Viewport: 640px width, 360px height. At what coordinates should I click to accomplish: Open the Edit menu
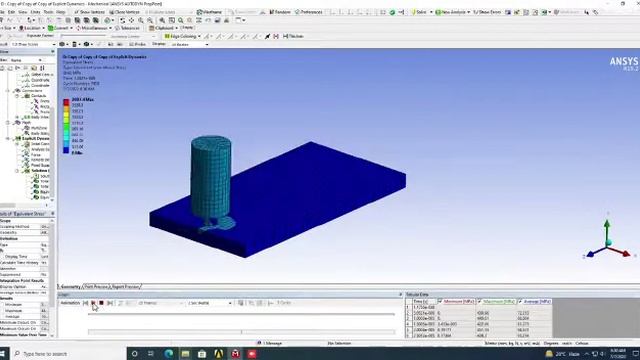click(x=11, y=12)
